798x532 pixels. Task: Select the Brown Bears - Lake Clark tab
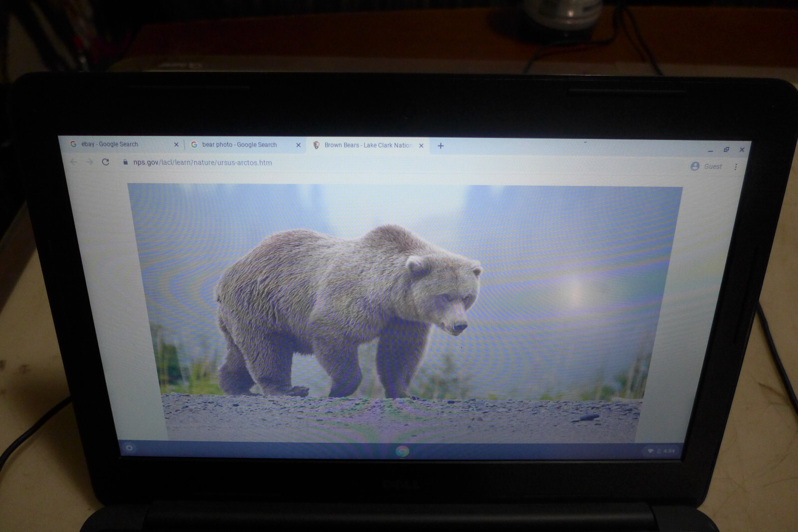(368, 145)
